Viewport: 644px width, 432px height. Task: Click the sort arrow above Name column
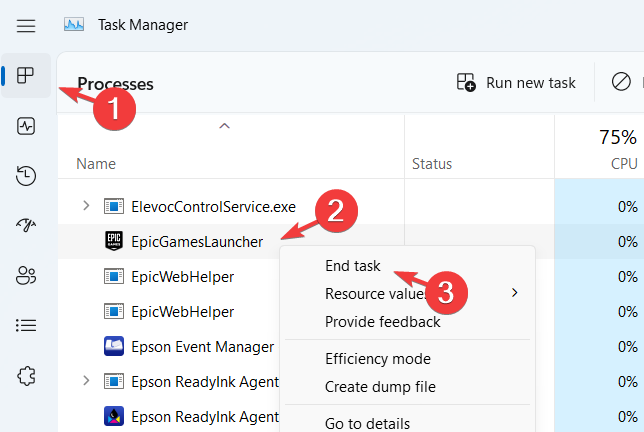click(x=224, y=126)
